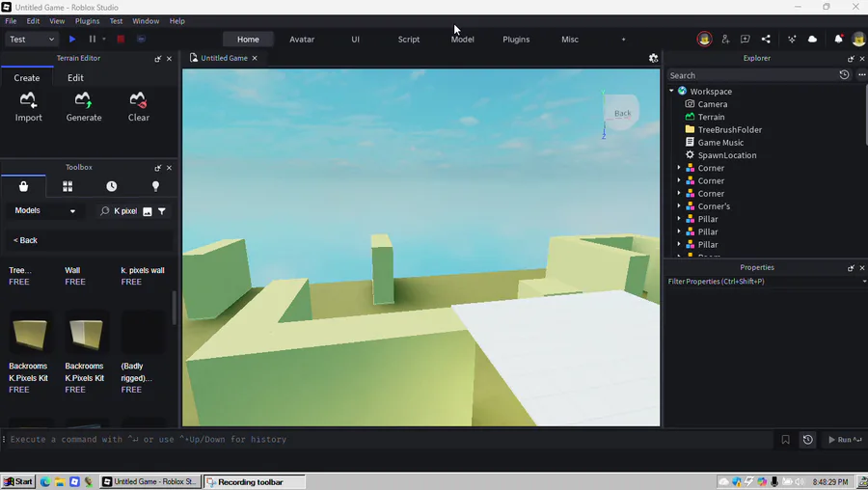Open the Plugins ribbon tab
Screen dimensions: 868x490
(x=516, y=40)
